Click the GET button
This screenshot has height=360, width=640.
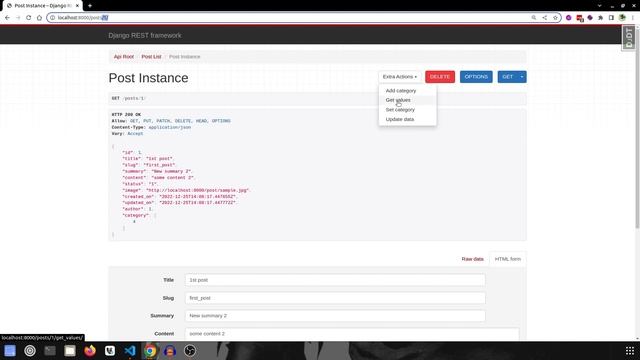pyautogui.click(x=507, y=77)
